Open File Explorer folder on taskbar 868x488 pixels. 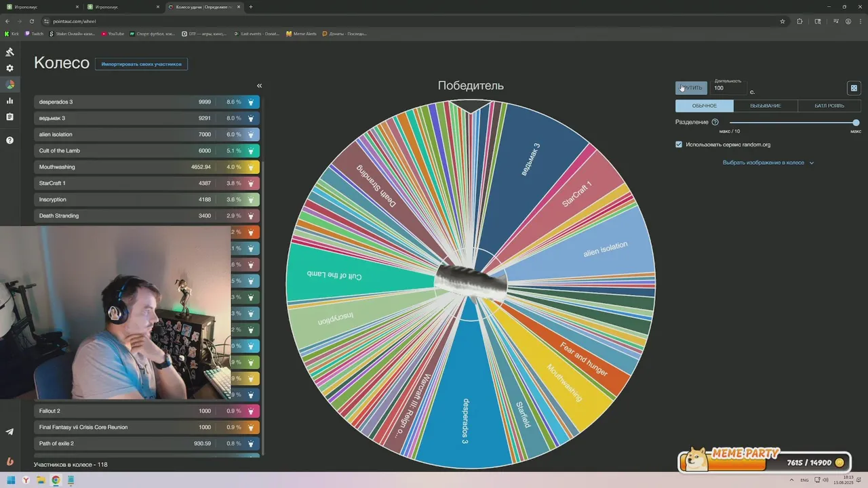(41, 480)
